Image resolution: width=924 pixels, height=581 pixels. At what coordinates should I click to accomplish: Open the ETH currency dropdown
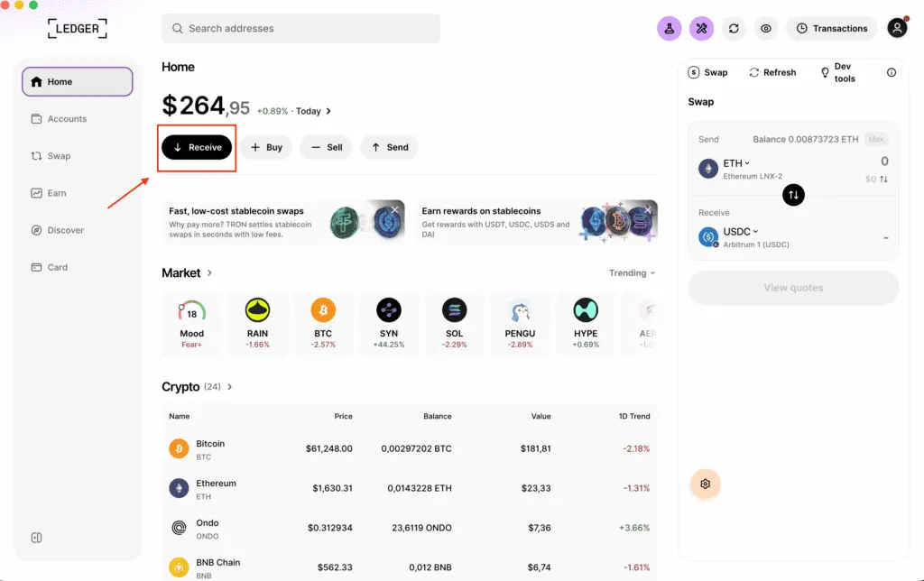pos(736,163)
